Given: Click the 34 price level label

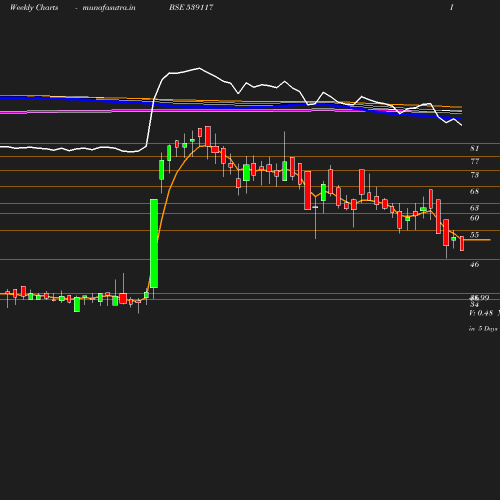Looking at the screenshot, I should tap(474, 304).
